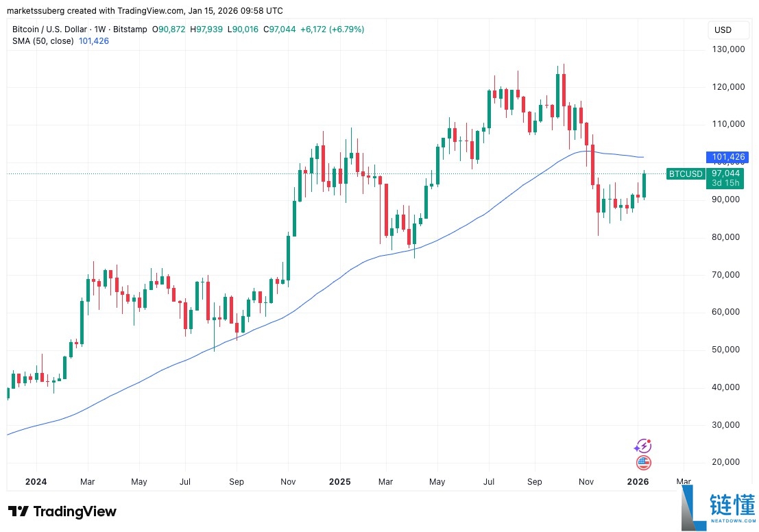Click the 130,000 price axis label

[728, 49]
